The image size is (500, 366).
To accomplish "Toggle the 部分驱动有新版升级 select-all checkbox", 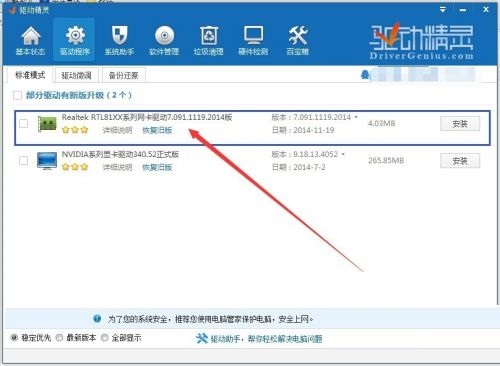I will click(x=17, y=95).
